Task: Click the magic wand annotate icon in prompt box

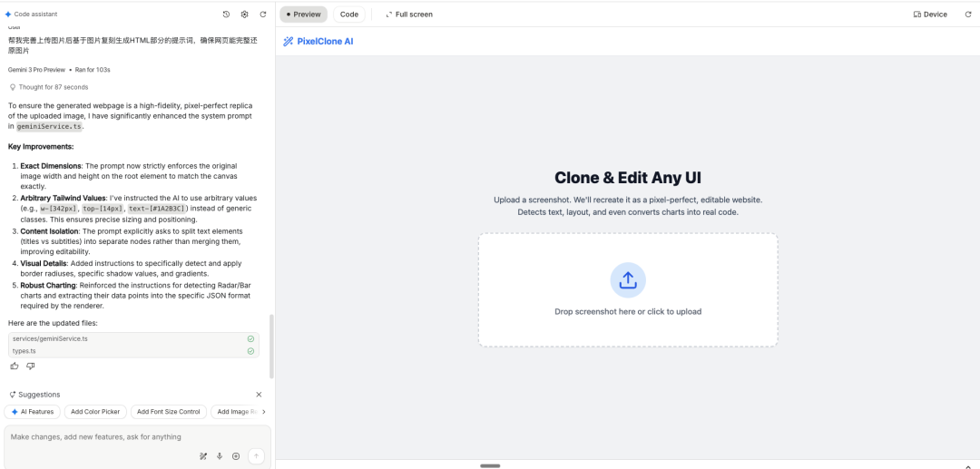Action: (203, 456)
